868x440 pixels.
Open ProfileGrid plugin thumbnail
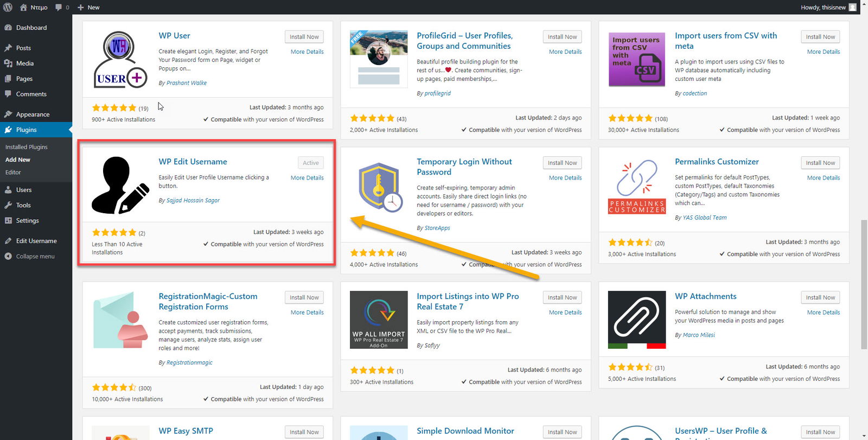379,59
